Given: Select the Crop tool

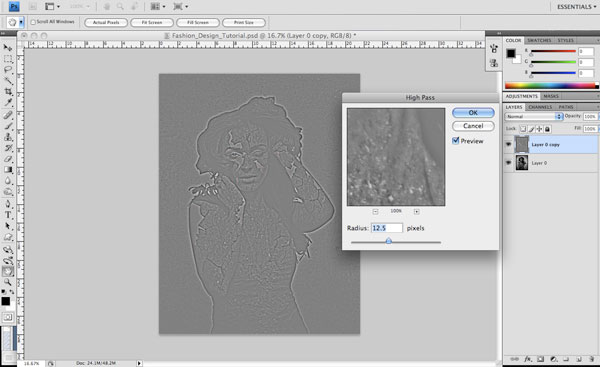Looking at the screenshot, I should coord(8,91).
